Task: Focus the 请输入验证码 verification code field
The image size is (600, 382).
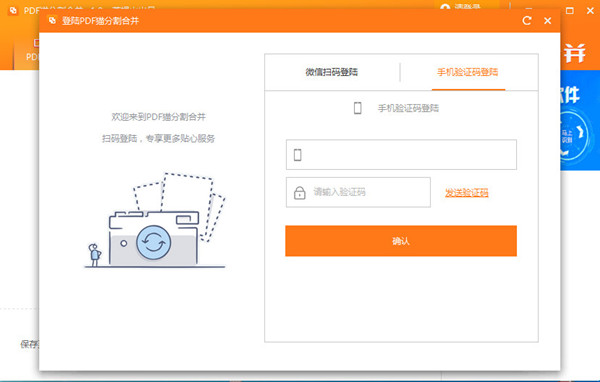Action: click(x=358, y=192)
